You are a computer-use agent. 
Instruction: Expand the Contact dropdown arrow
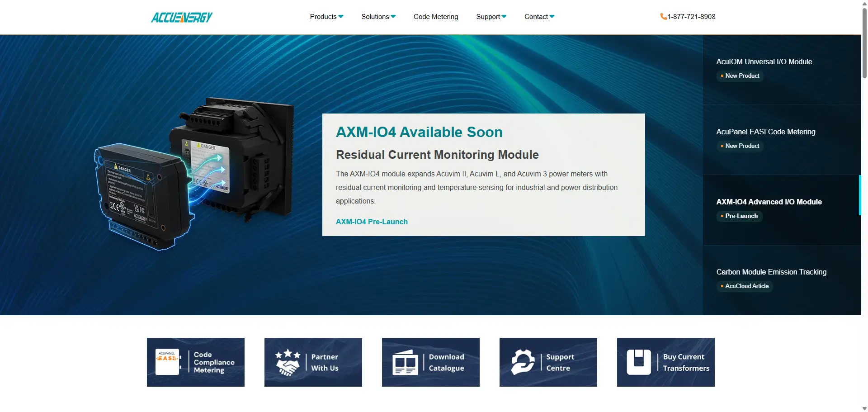(x=552, y=17)
